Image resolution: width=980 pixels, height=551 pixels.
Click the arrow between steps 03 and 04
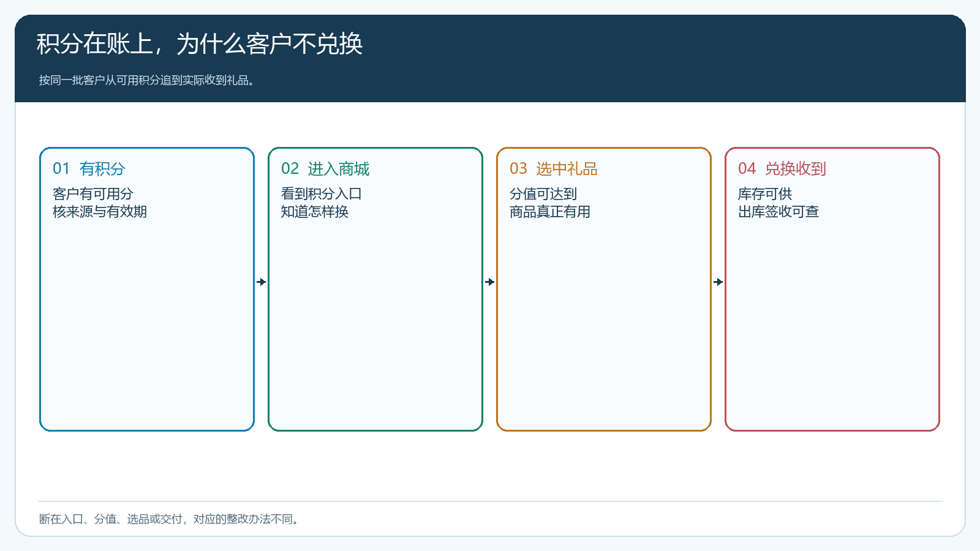tap(718, 282)
